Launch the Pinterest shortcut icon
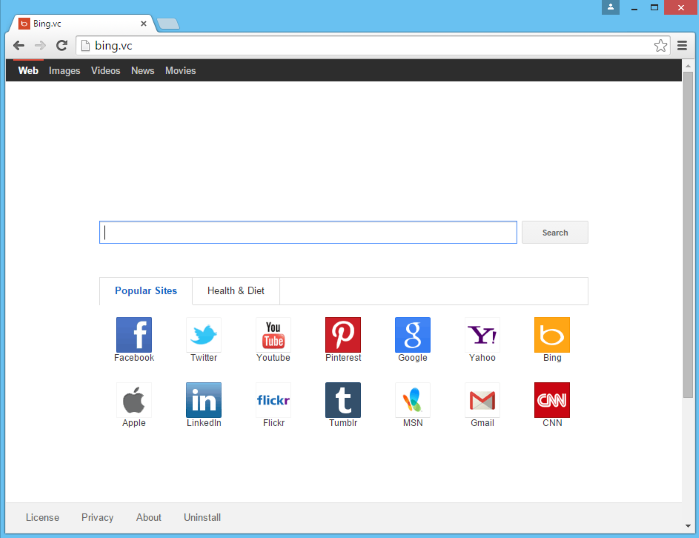The width and height of the screenshot is (699, 538). tap(343, 335)
